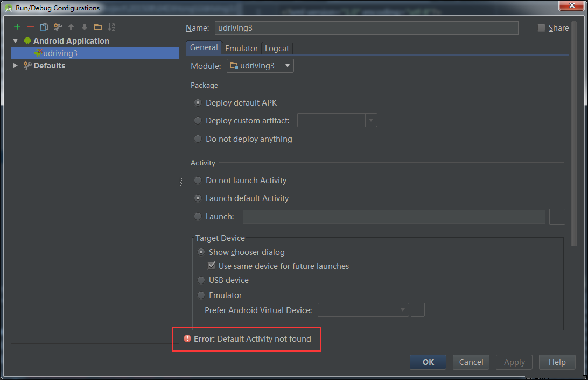Viewport: 588px width, 380px height.
Task: Enable the Share checkbox
Action: tap(541, 28)
